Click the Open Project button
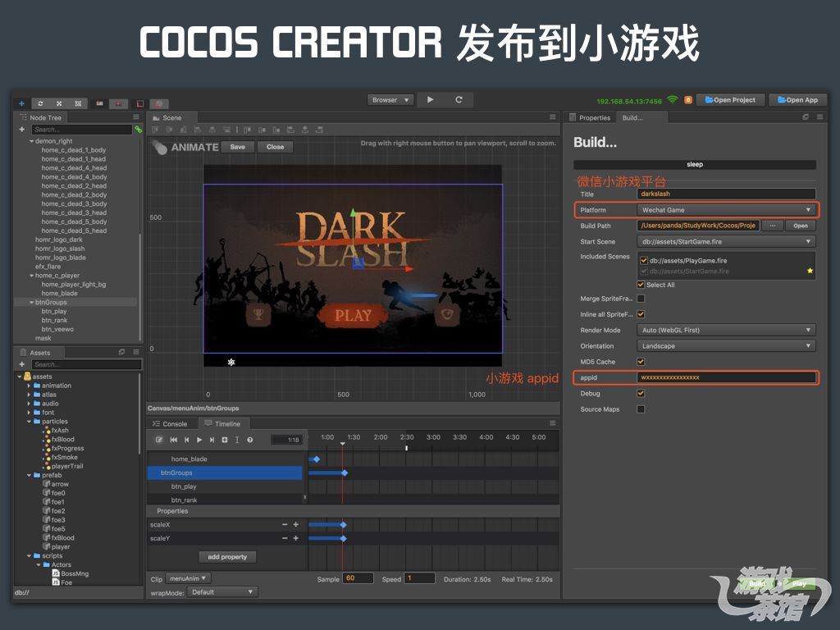Screen dimensions: 840x630 click(x=730, y=99)
